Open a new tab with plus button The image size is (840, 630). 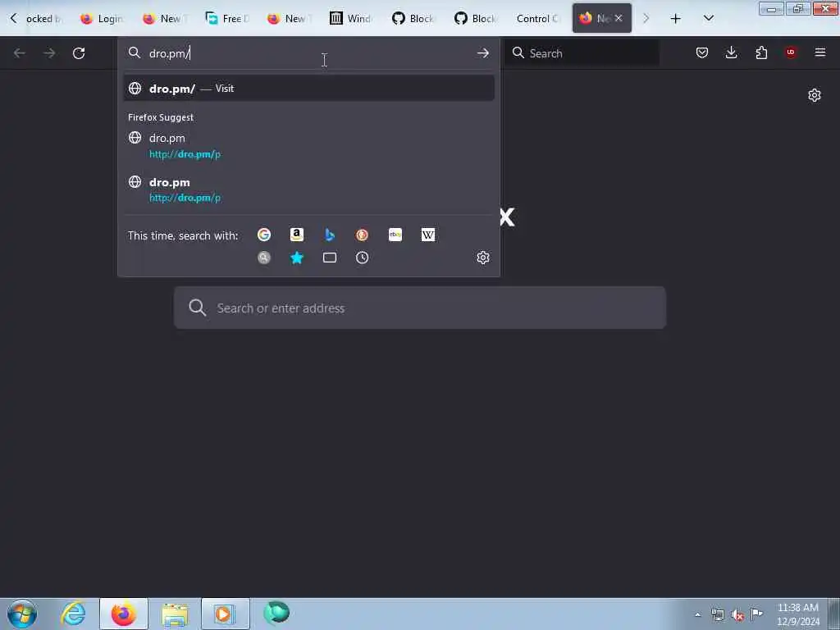click(676, 19)
